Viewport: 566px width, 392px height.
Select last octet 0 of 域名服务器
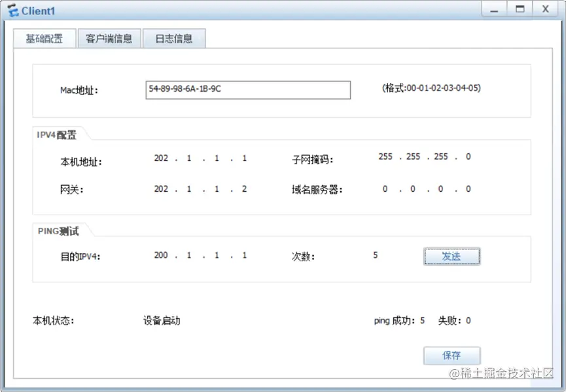[x=469, y=188]
